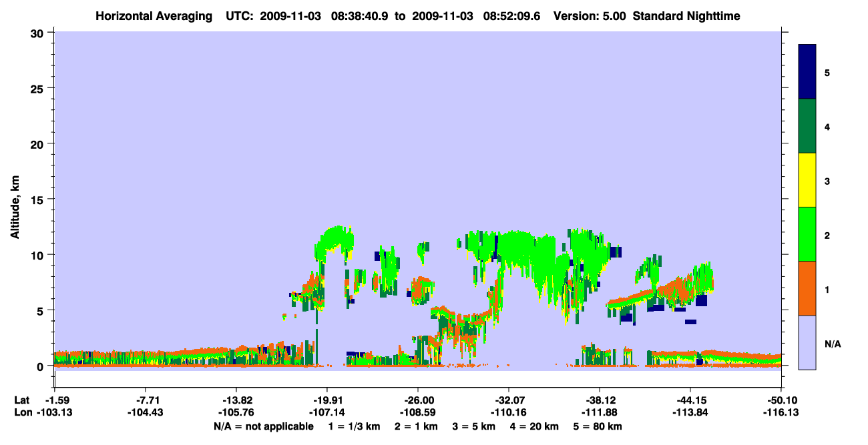The height and width of the screenshot is (445, 868).
Task: Click the dark green colorbar segment for 4
Action: (x=807, y=126)
